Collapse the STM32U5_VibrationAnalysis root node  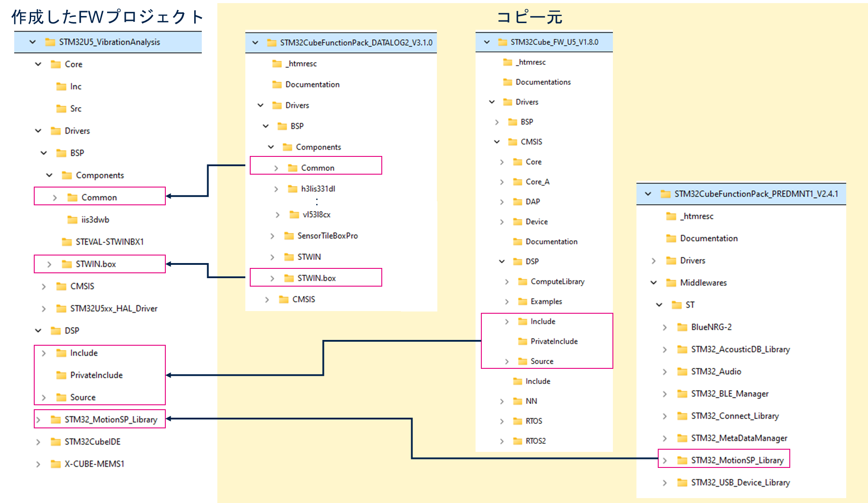[32, 42]
